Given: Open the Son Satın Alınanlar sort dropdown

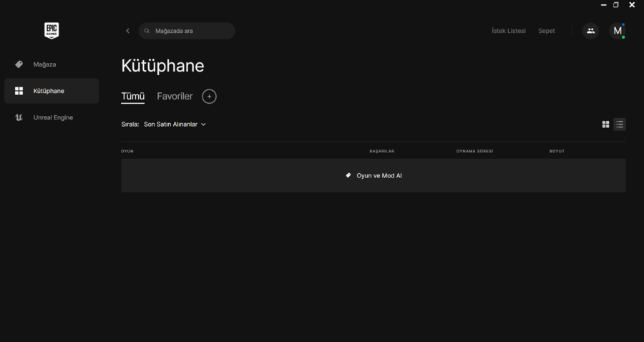Looking at the screenshot, I should click(175, 124).
